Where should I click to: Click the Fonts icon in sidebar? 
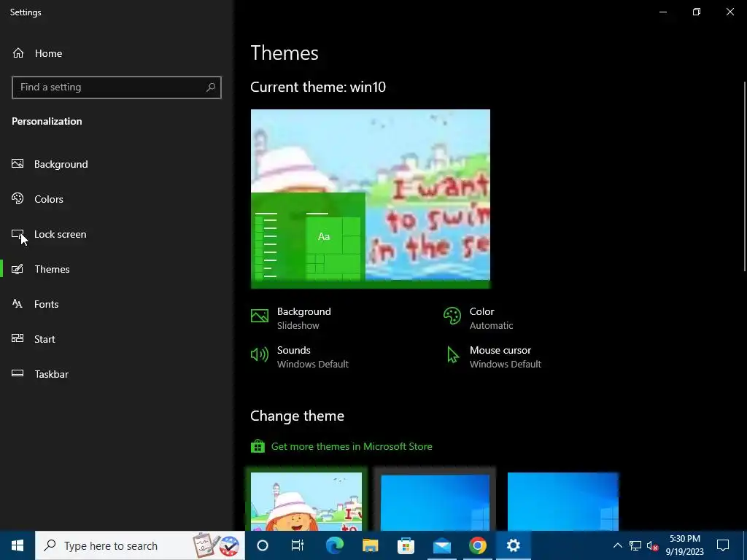[x=18, y=304]
